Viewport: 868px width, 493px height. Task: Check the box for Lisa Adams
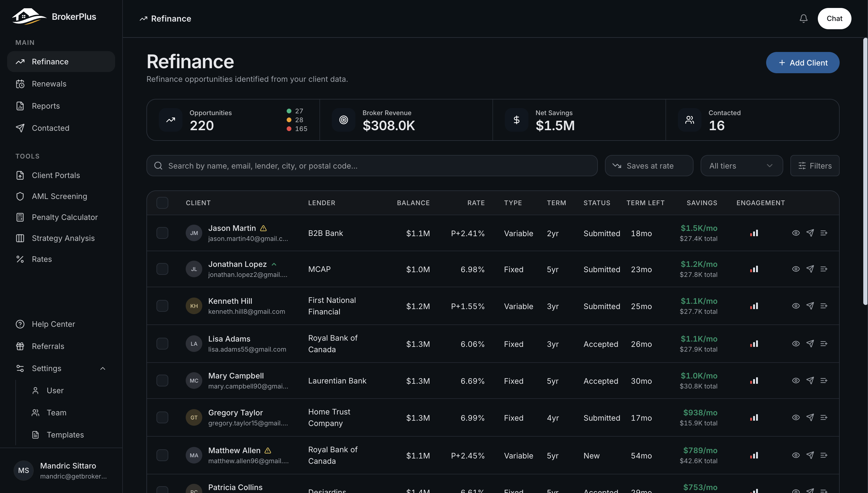pos(162,344)
